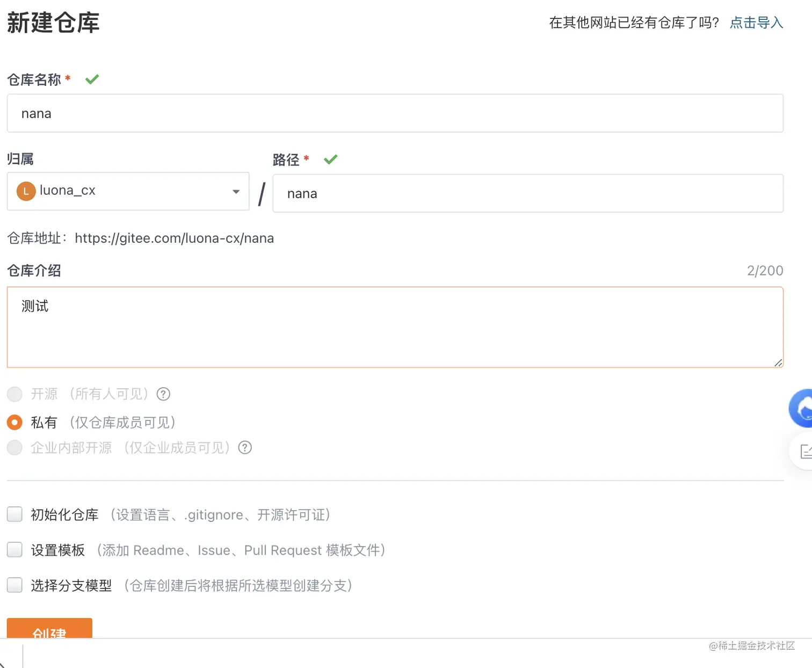Click the 归属 field label
812x668 pixels.
click(20, 159)
